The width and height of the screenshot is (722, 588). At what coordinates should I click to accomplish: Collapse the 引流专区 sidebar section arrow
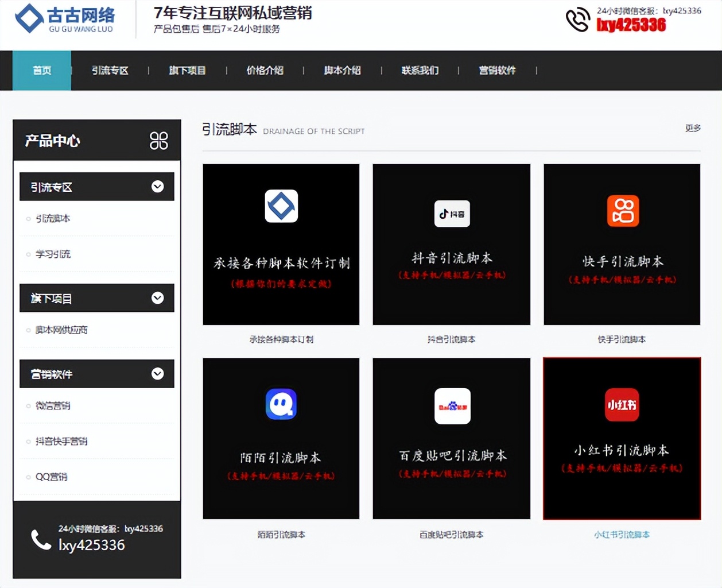coord(157,187)
